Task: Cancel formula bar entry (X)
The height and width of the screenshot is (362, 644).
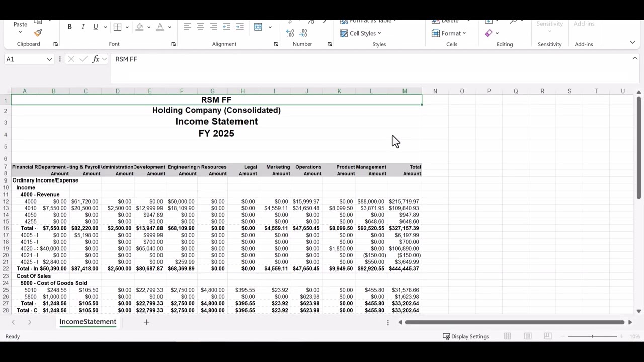Action: tap(71, 59)
